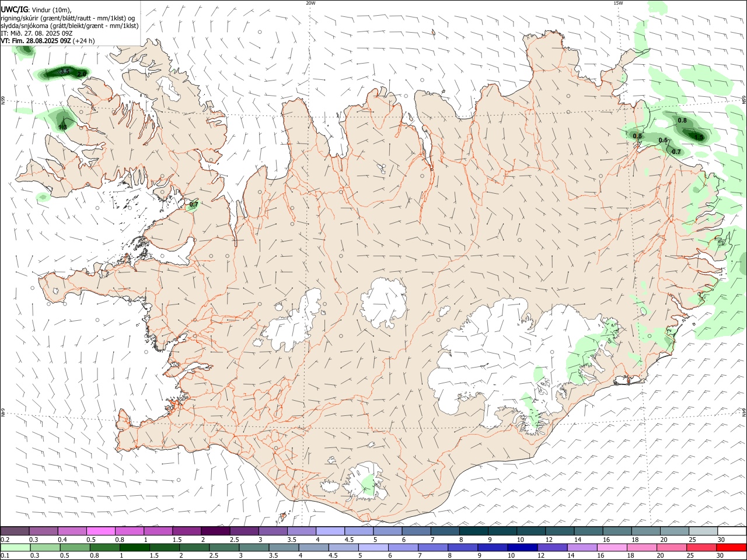Click the bright pink 0.5 swatch in upper legend row
747x560 pixels.
click(x=101, y=531)
